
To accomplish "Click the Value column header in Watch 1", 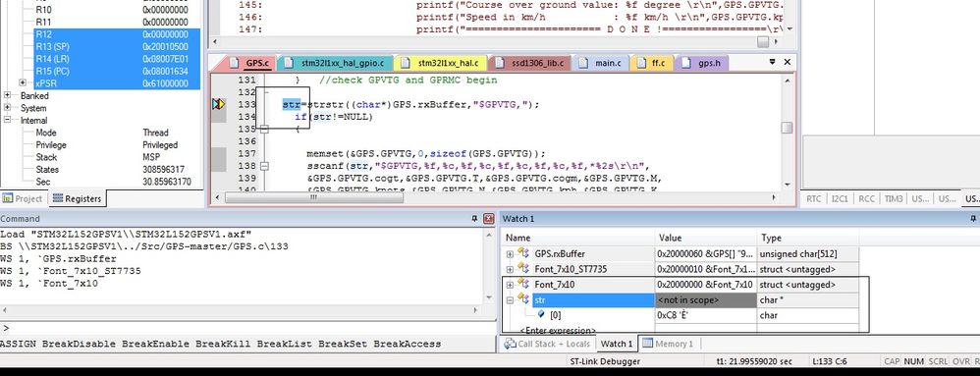I will tap(706, 238).
